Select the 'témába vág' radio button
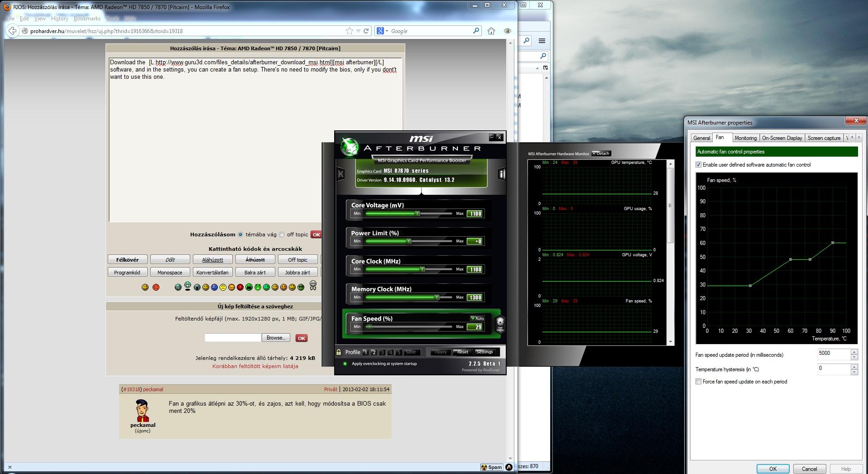This screenshot has width=868, height=474. (x=240, y=235)
